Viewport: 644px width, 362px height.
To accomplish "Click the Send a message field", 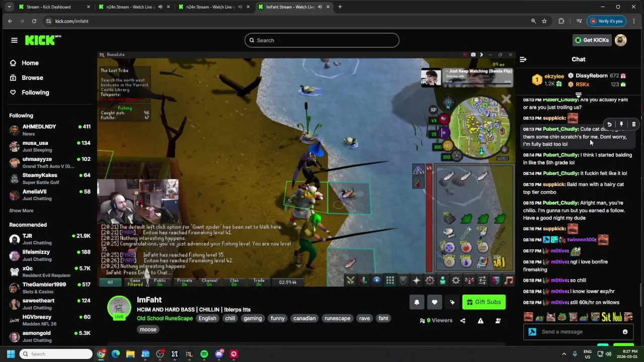I will pos(578,332).
